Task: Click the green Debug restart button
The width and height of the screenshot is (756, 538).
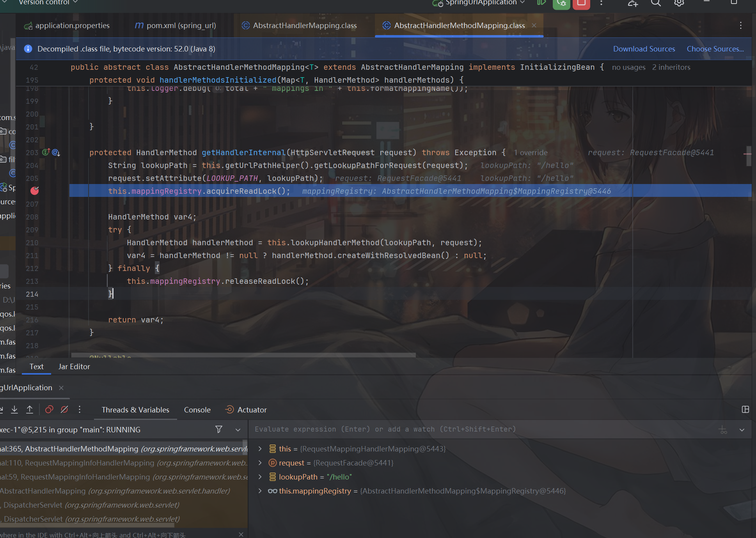Action: point(561,3)
